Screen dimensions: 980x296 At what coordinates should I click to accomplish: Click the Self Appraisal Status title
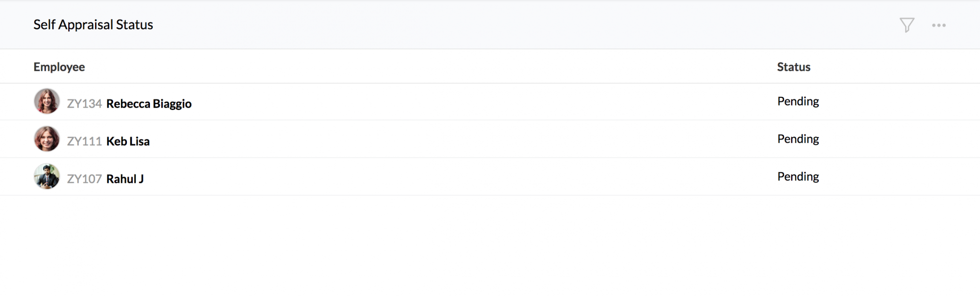[x=93, y=25]
